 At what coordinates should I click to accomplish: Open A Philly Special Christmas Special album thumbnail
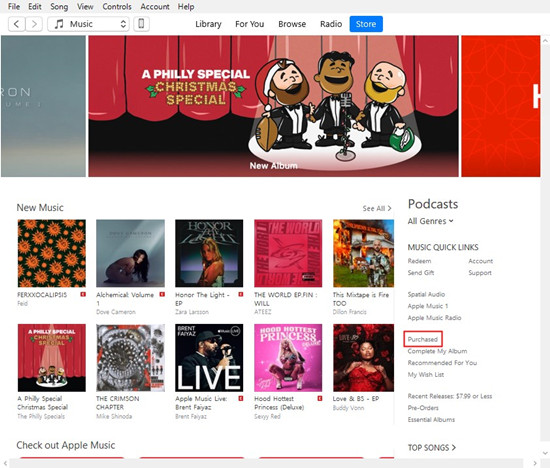(x=52, y=357)
